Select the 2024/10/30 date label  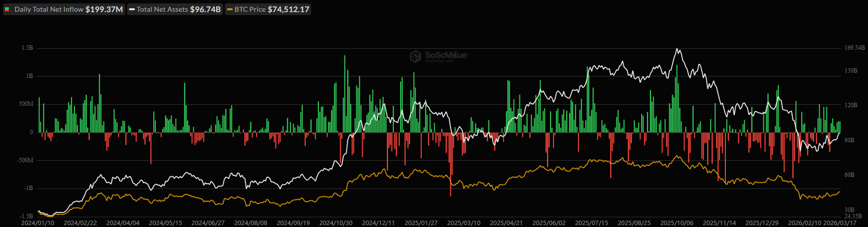point(336,223)
